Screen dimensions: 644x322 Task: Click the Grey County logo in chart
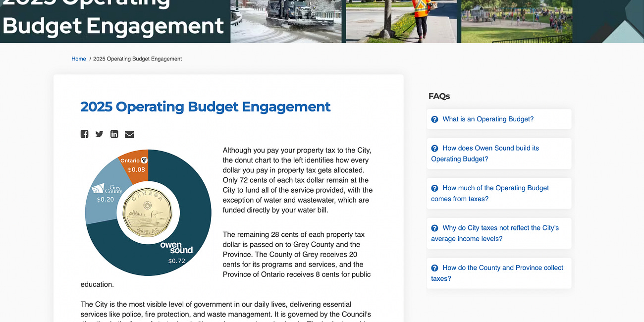coord(107,189)
